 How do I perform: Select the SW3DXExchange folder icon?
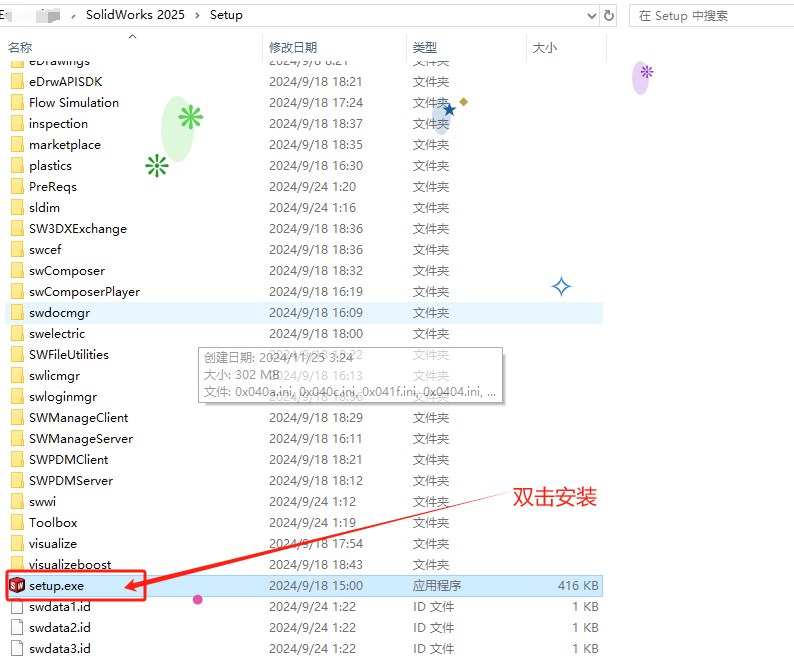coord(17,228)
